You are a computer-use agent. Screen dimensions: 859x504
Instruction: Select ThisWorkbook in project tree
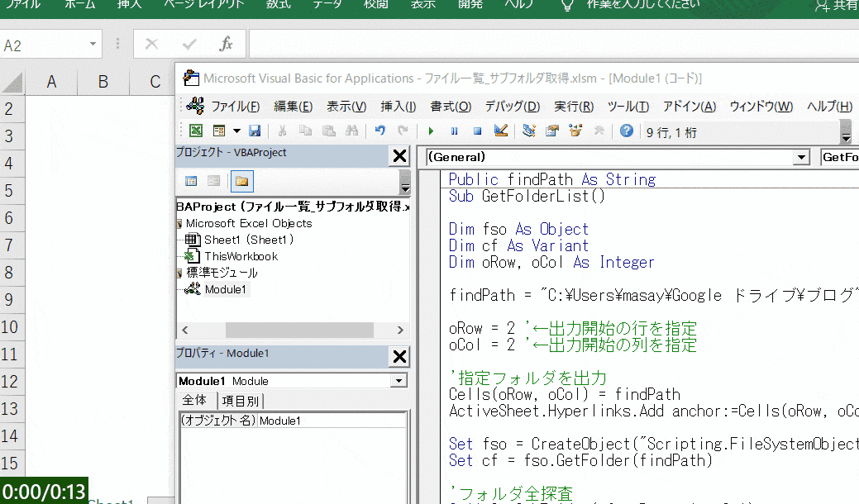click(x=241, y=256)
